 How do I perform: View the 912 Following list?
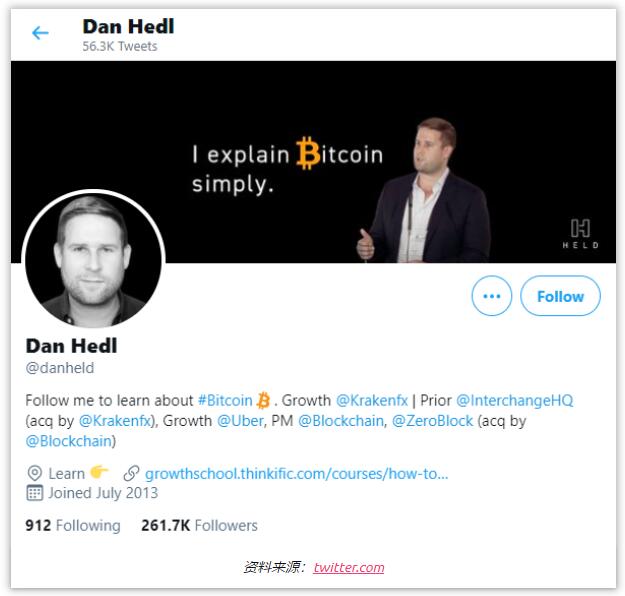[x=73, y=525]
